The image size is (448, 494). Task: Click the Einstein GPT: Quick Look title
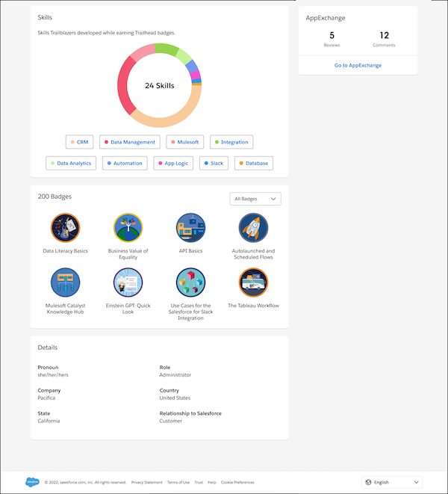pyautogui.click(x=128, y=309)
